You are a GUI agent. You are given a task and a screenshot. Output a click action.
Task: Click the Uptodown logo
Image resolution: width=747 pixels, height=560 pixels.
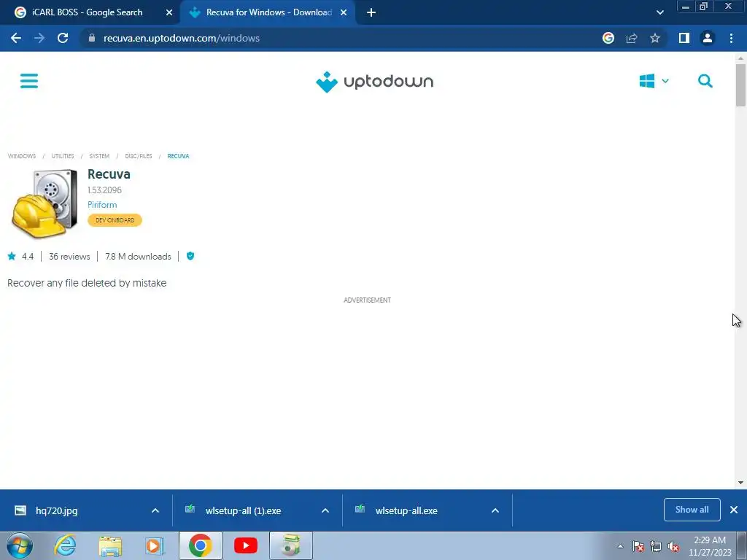374,82
